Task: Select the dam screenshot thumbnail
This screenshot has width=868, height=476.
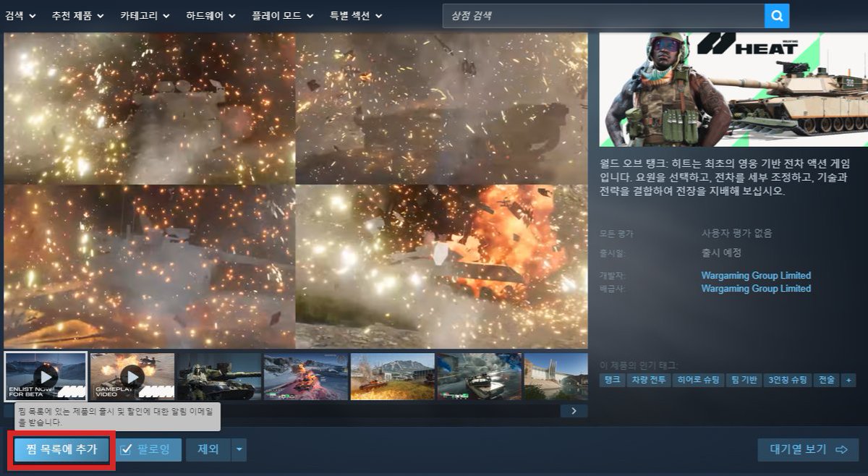Action: [556, 376]
